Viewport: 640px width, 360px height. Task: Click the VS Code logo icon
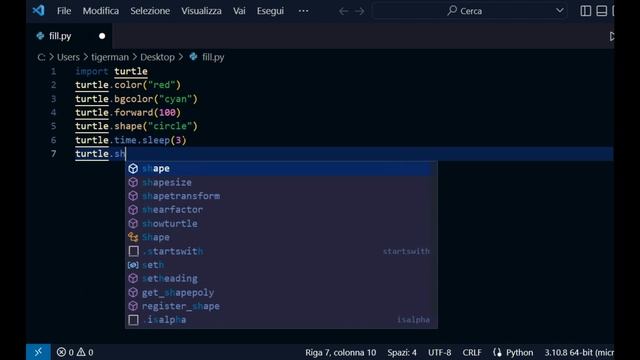[38, 10]
